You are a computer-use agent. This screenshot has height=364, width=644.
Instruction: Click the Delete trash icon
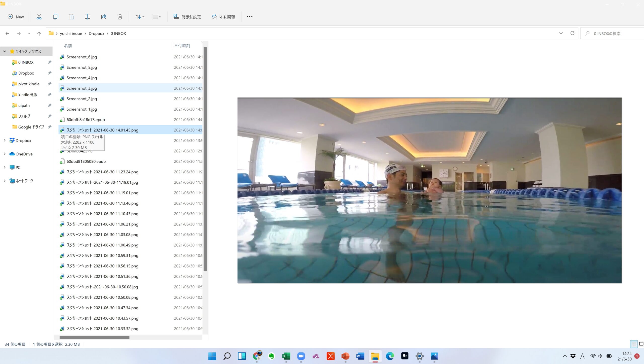point(120,17)
